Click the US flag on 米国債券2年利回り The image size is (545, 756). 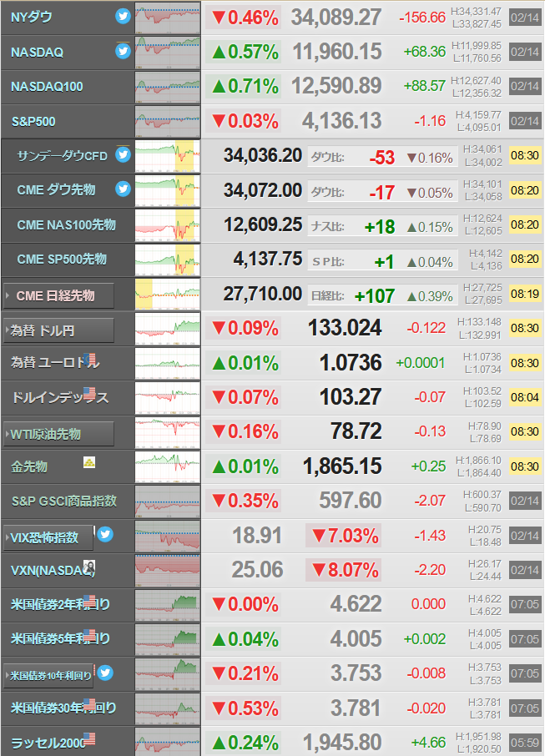point(89,600)
